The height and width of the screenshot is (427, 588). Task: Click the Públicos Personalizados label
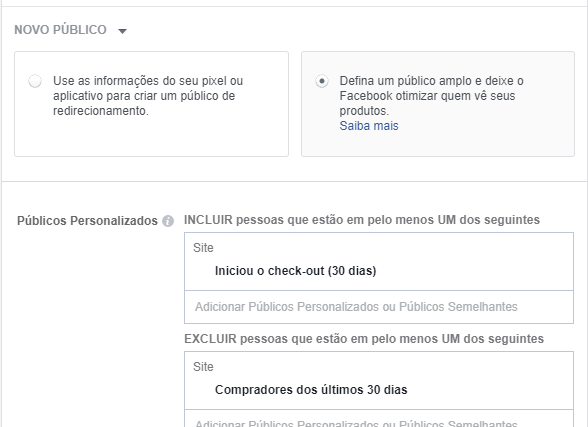click(87, 221)
